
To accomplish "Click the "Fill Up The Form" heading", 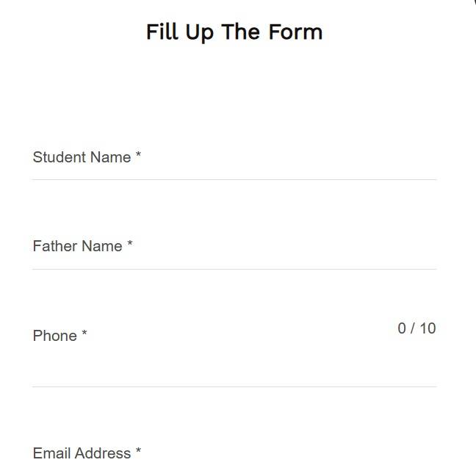I will click(x=234, y=32).
